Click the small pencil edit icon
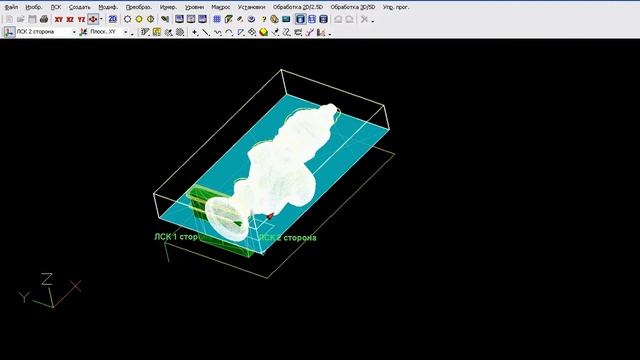The image size is (640, 360). pos(240,19)
